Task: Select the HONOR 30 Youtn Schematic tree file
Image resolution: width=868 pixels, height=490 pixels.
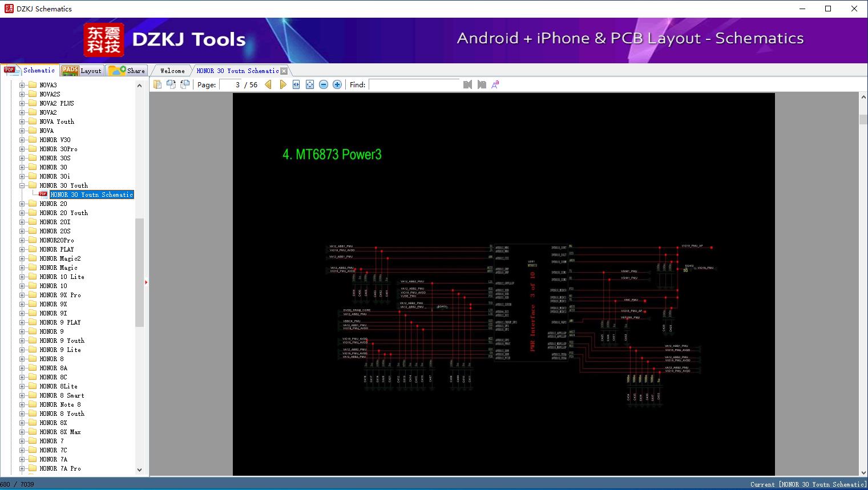Action: tap(91, 195)
